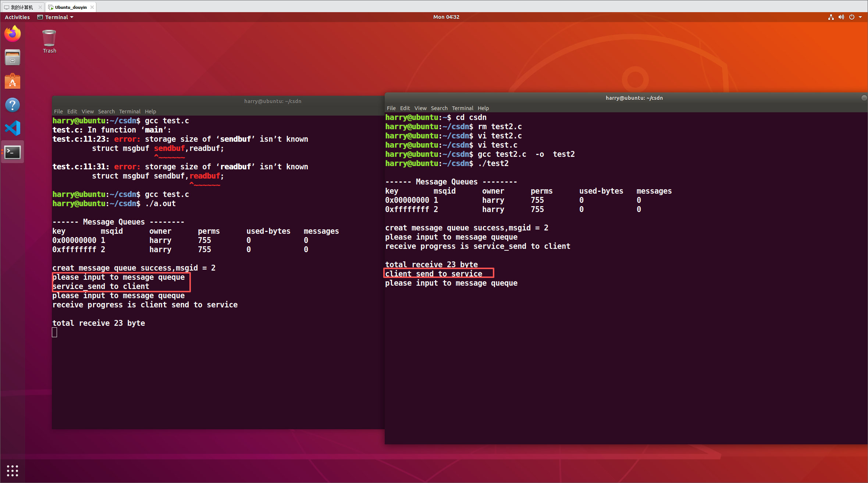Open the Mon 04:32 clock menu
The height and width of the screenshot is (483, 868).
tap(446, 17)
